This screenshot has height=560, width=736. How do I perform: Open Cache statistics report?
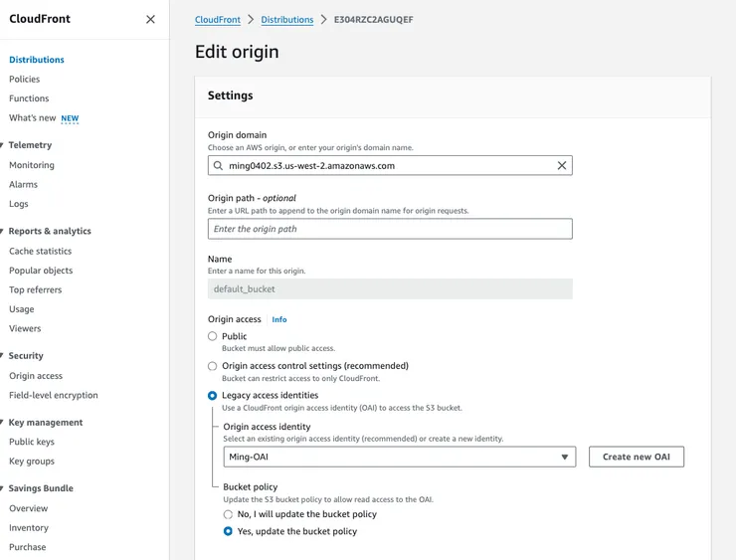(41, 252)
